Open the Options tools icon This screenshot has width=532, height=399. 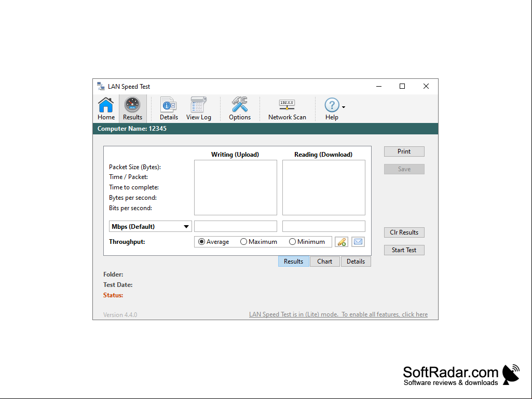click(x=240, y=108)
